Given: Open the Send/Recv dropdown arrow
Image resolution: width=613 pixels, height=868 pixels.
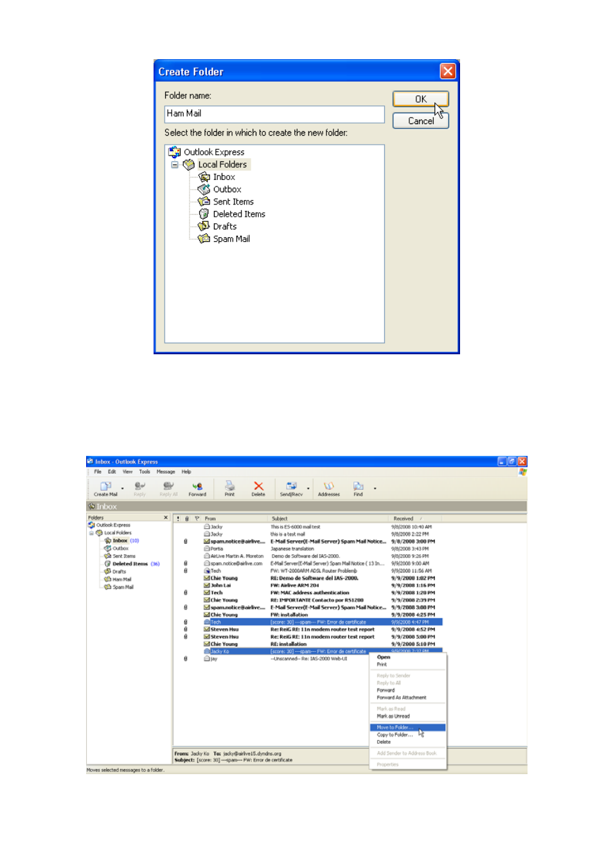Looking at the screenshot, I should (x=308, y=489).
